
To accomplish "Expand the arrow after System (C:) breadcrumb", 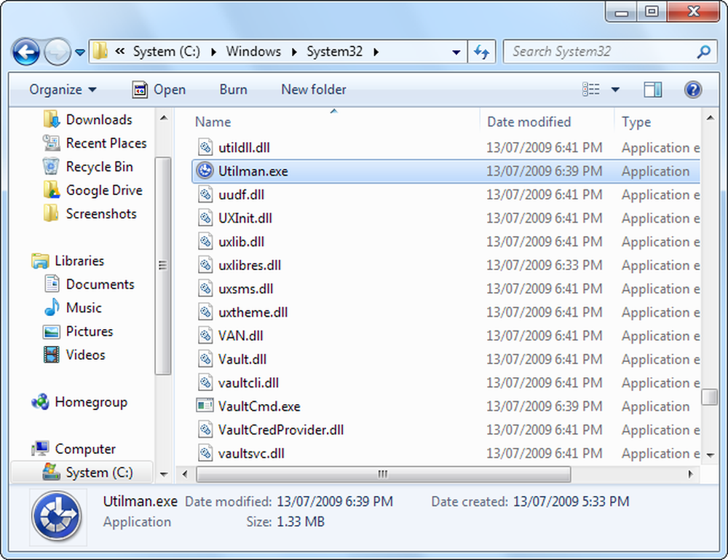I will click(213, 52).
